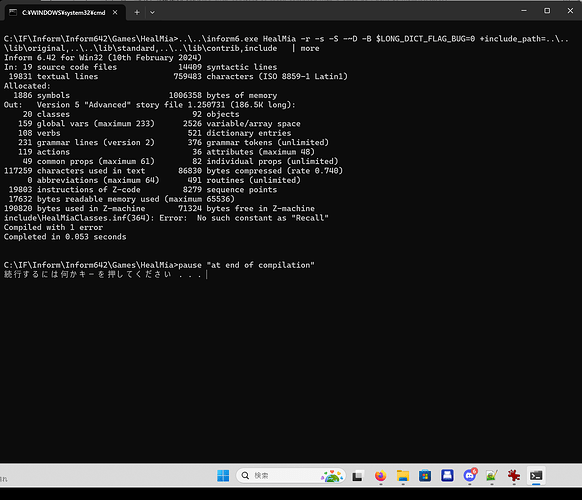Maximize the terminal window
Screen dimensions: 582x500
pos(547,11)
